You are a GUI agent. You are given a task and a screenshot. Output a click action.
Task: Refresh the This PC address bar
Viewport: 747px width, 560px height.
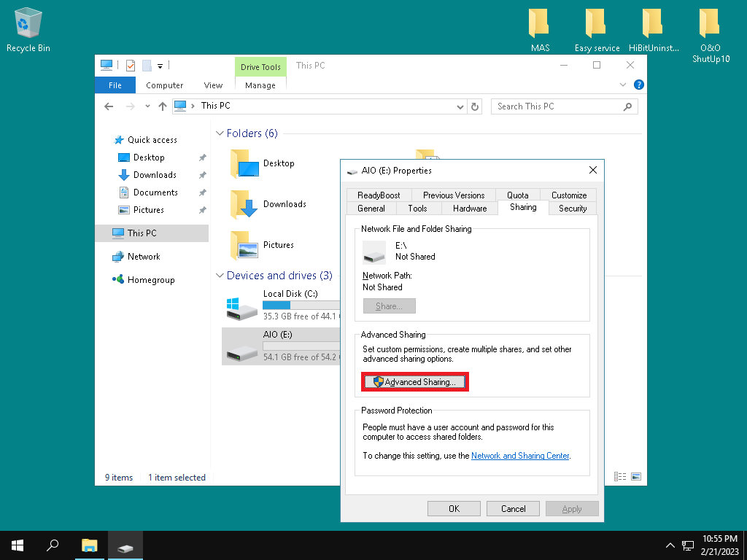476,106
